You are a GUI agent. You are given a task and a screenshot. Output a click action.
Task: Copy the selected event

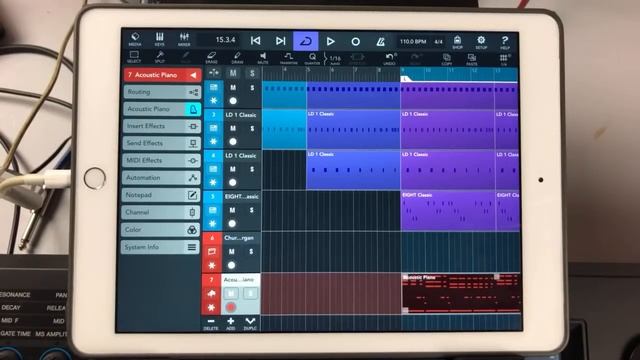(447, 59)
